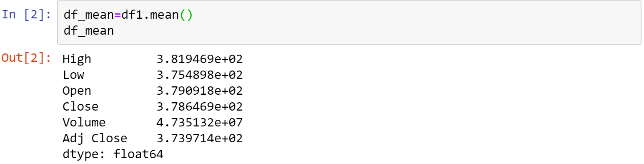Click the Low row label
The height and width of the screenshot is (164, 644).
coord(73,75)
